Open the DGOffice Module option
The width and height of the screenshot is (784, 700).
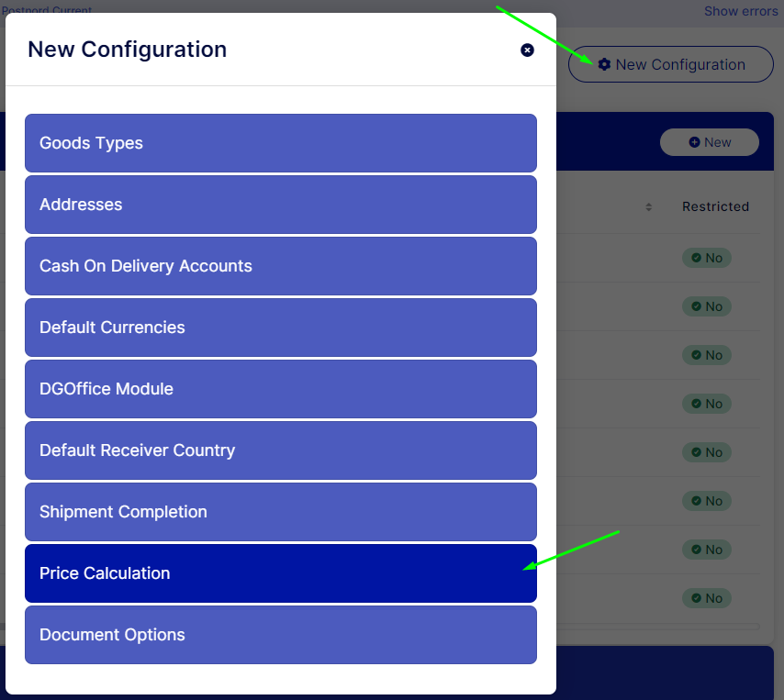[x=280, y=389]
